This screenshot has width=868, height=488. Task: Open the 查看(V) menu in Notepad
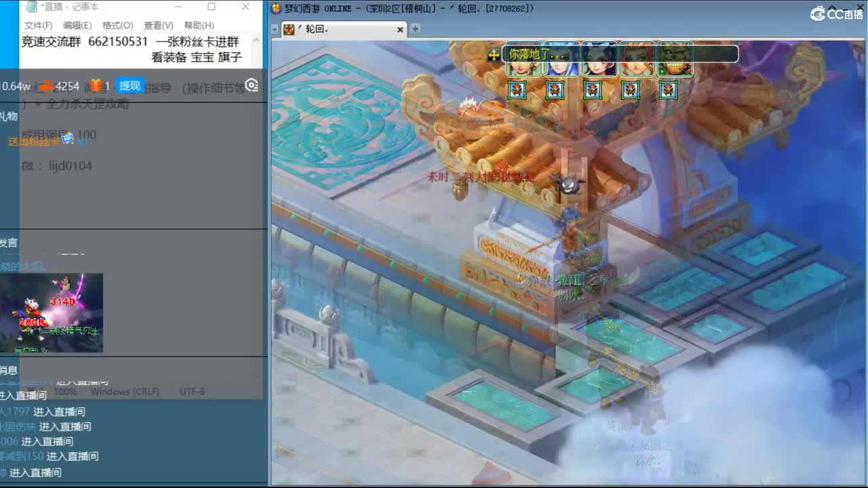click(x=158, y=25)
